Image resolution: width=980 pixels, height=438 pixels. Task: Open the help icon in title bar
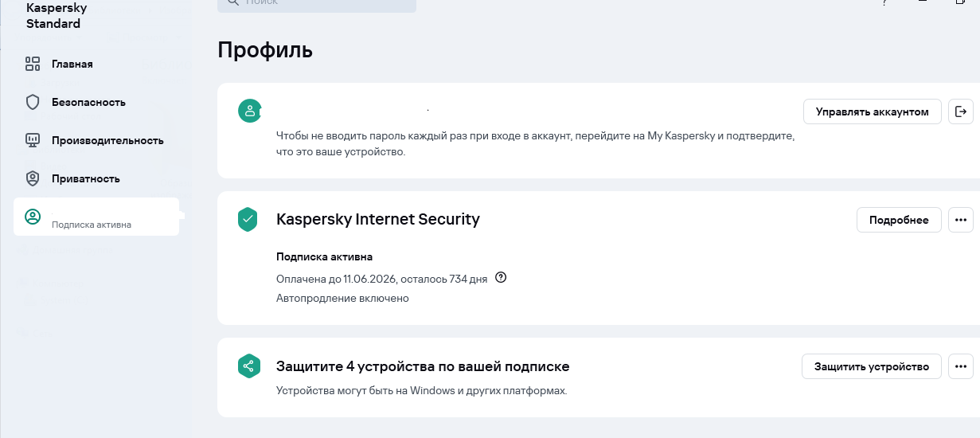click(x=884, y=3)
